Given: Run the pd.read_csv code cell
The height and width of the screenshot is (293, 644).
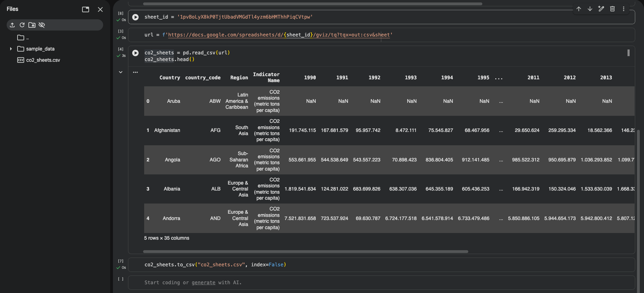Looking at the screenshot, I should click(135, 53).
